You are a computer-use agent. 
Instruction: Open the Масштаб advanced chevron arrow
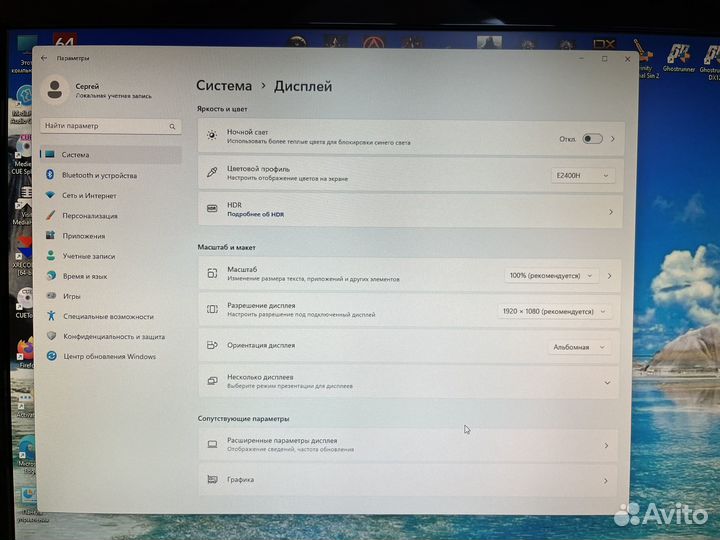[609, 276]
